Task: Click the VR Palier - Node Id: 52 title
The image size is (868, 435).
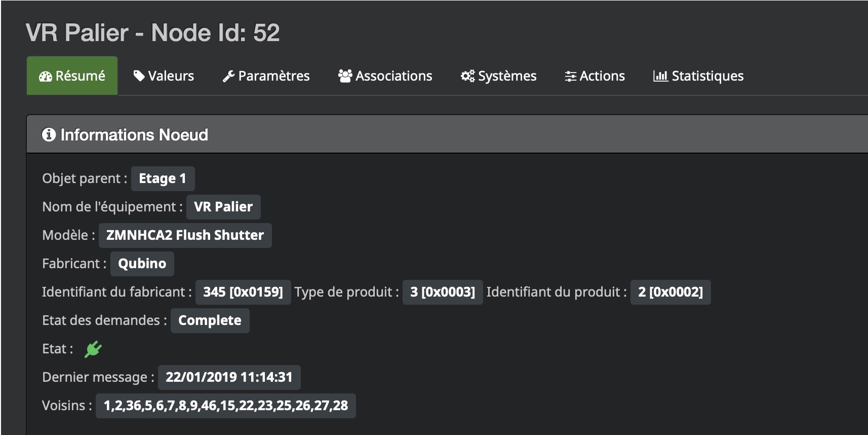Action: coord(152,33)
